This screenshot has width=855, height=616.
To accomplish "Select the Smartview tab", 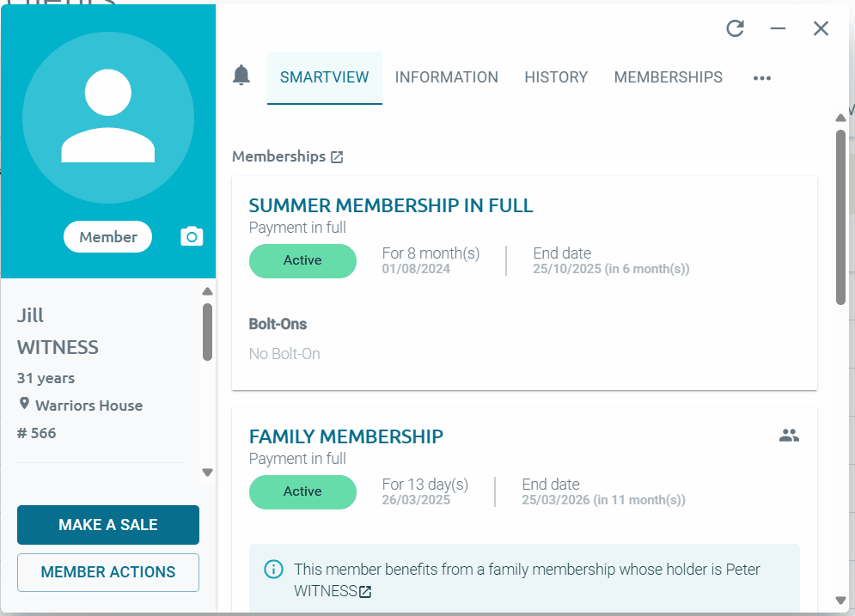I will coord(325,77).
